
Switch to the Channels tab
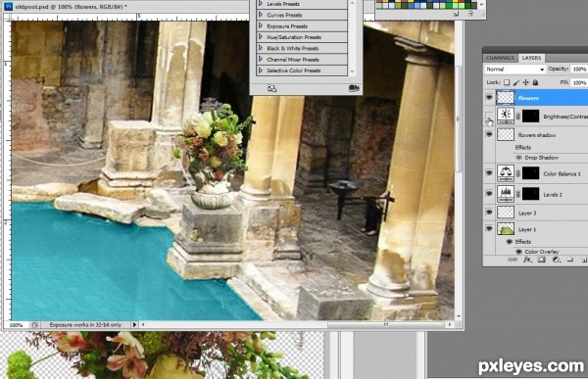point(500,58)
